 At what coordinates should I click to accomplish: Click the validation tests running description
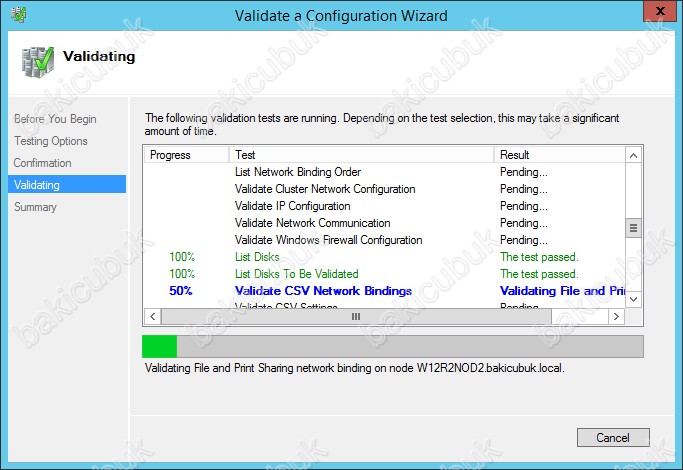click(382, 124)
